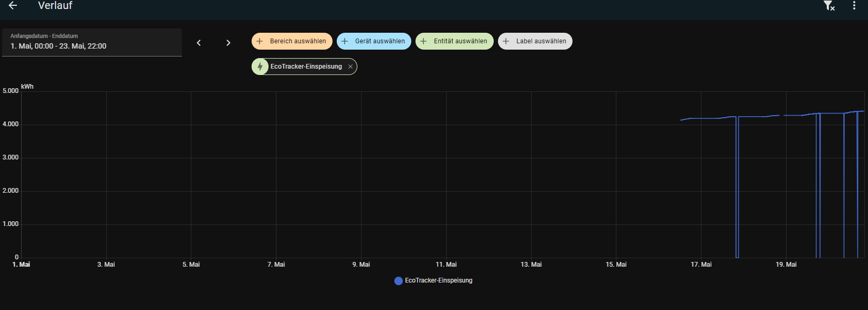Click the plus icon on Entität auswählen
868x310 pixels.
pyautogui.click(x=423, y=41)
